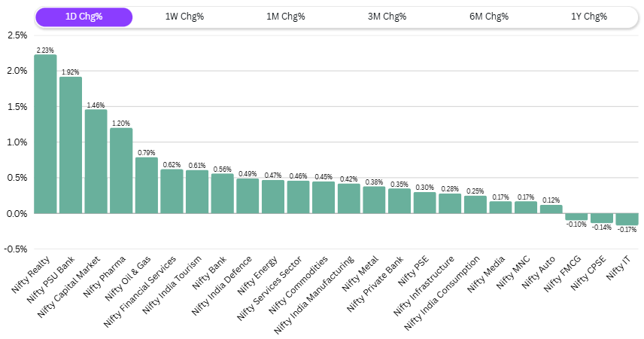Viewport: 644px width, 339px height.
Task: Click the Nifty Metal bar
Action: click(x=374, y=200)
